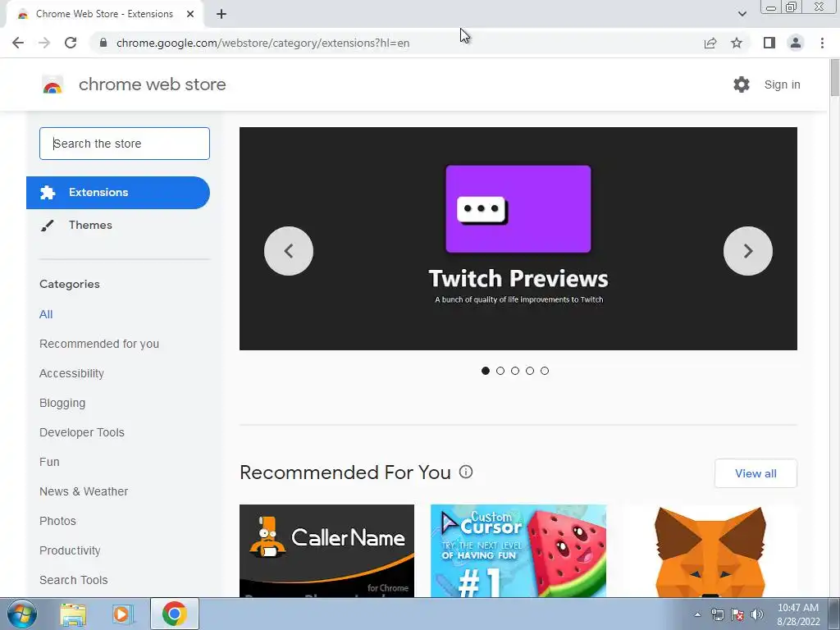Open the Custom Cursor extension card
This screenshot has height=630, width=840.
518,550
